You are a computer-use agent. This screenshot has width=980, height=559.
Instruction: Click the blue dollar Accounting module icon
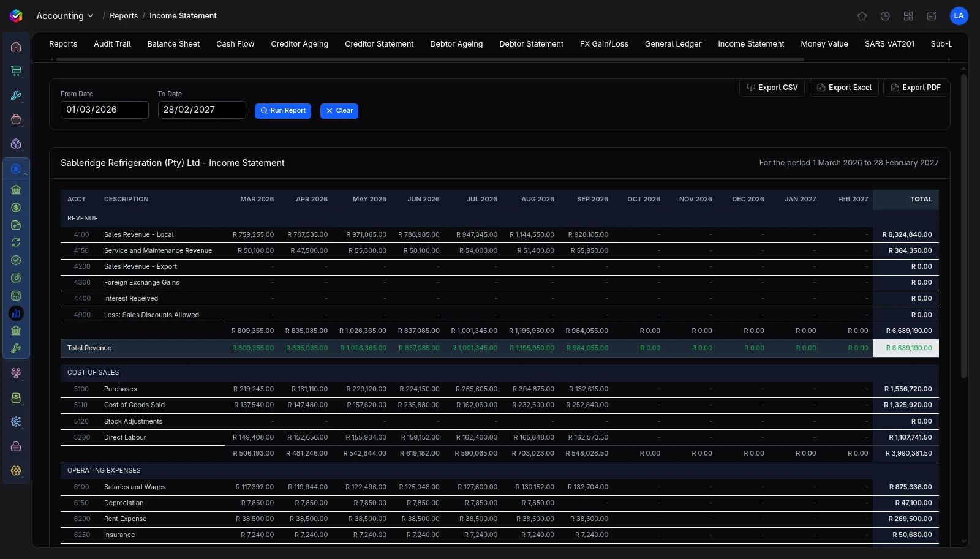(16, 169)
